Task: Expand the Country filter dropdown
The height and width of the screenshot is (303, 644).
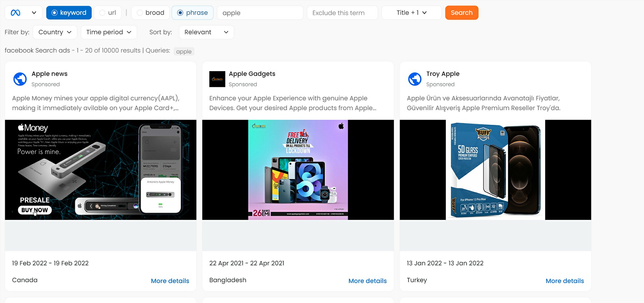Action: coord(55,32)
